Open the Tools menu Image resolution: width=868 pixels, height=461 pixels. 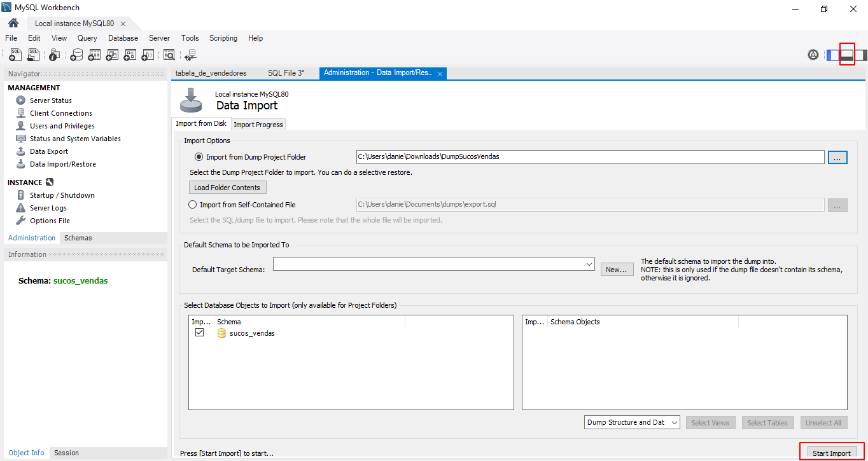(190, 38)
